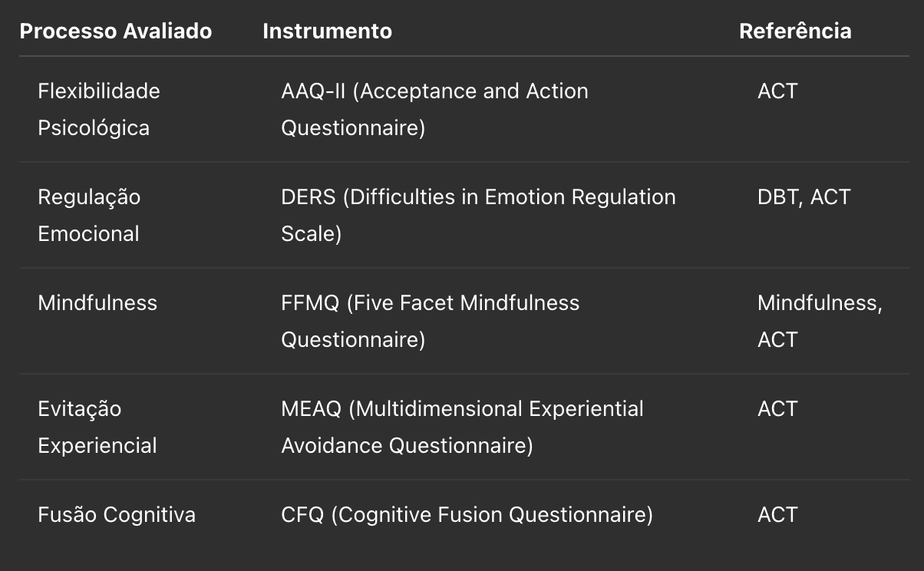Click the Instrumento column header

coord(327,31)
